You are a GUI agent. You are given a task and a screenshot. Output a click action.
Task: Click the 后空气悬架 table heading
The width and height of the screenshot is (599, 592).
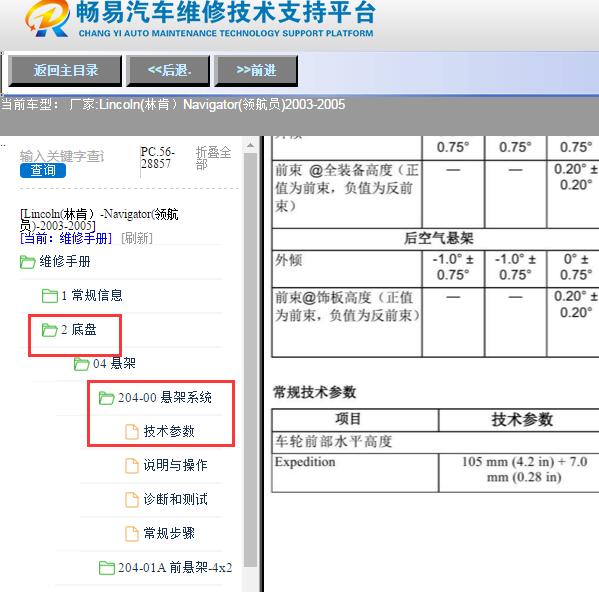tap(439, 239)
